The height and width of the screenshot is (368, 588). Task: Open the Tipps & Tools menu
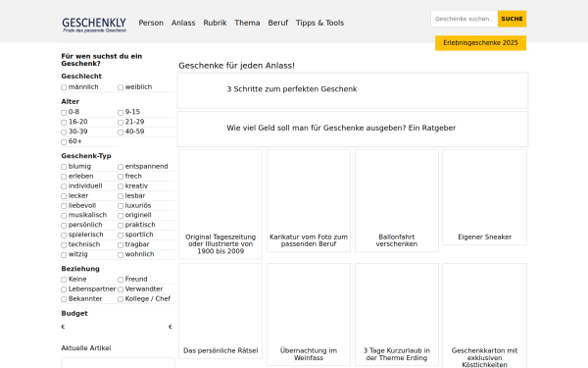319,23
